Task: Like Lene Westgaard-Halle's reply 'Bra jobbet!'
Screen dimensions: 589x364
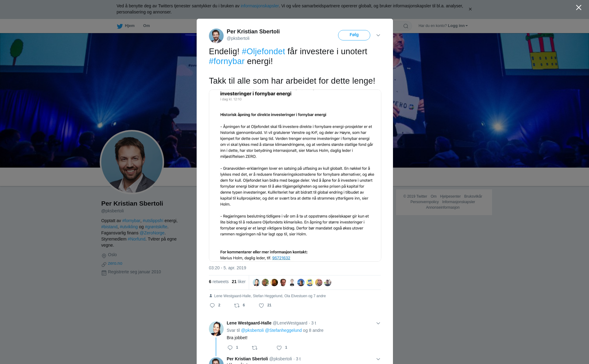Action: tap(279, 348)
